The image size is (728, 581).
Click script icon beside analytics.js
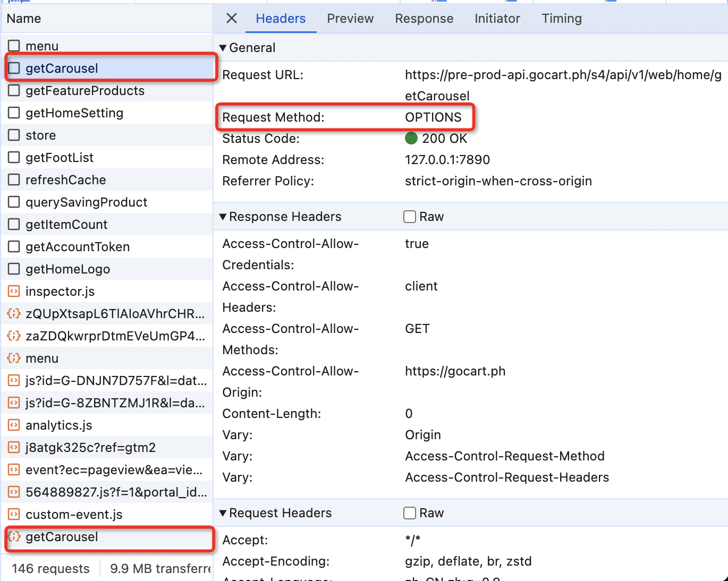(x=14, y=425)
